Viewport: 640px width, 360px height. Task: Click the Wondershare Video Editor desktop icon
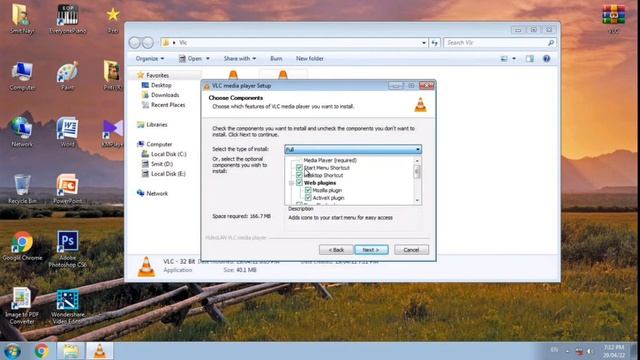point(67,306)
